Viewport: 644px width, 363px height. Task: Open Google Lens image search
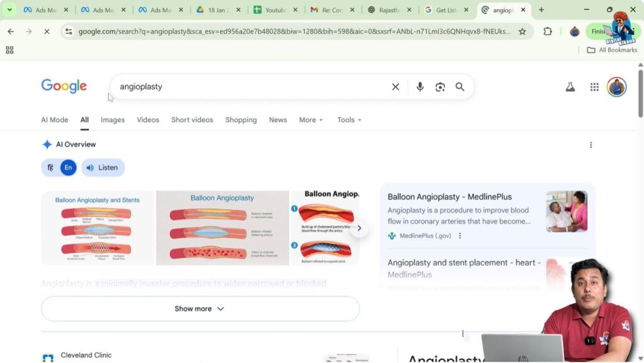440,86
